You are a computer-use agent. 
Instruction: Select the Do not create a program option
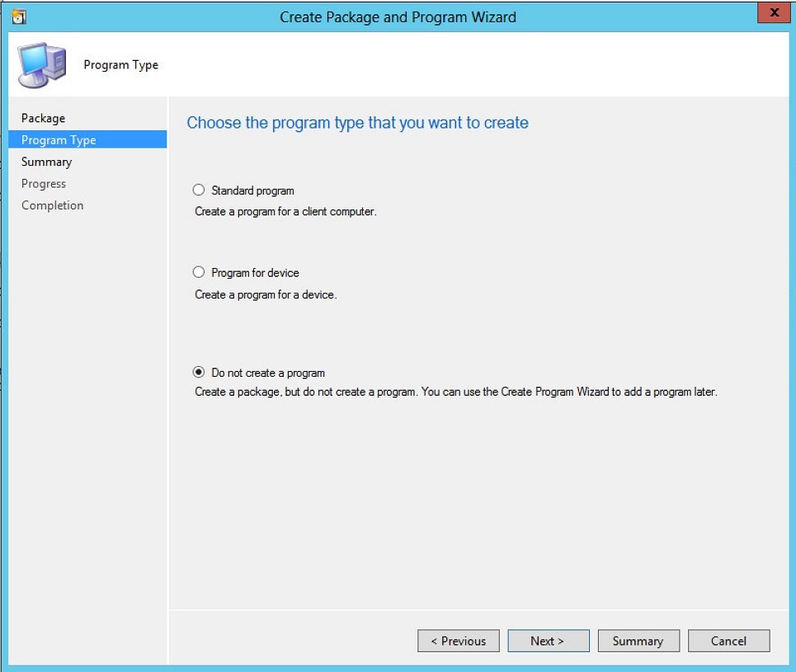[x=198, y=373]
